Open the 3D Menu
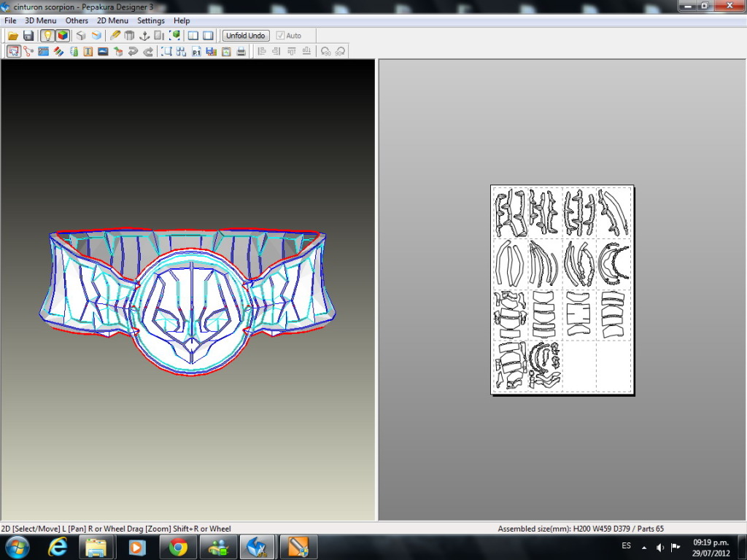Image resolution: width=747 pixels, height=560 pixels. click(41, 20)
